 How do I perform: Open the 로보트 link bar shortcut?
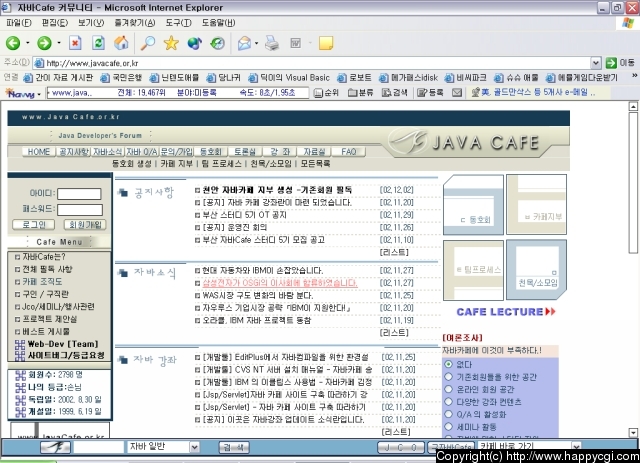(354, 78)
